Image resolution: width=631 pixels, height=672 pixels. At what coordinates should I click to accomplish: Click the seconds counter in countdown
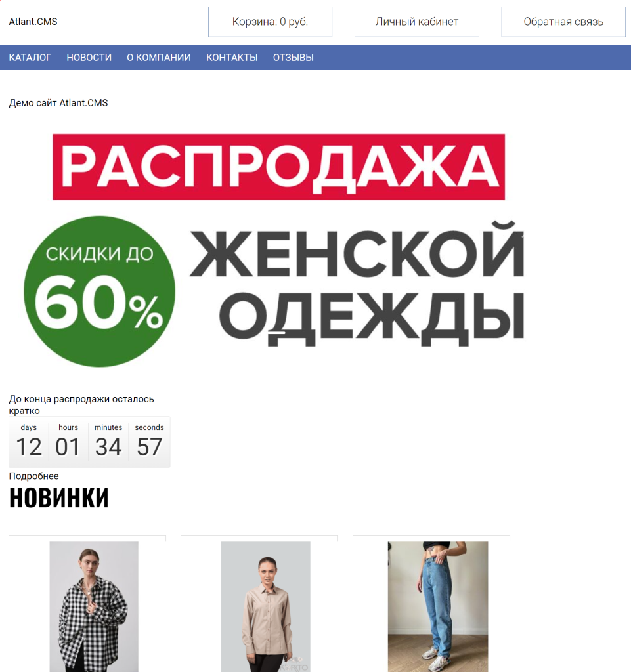tap(149, 442)
